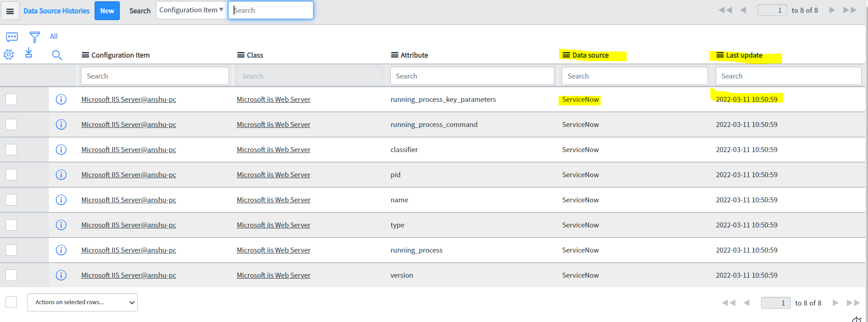
Task: Click ServiceNow data source in version row
Action: [580, 275]
